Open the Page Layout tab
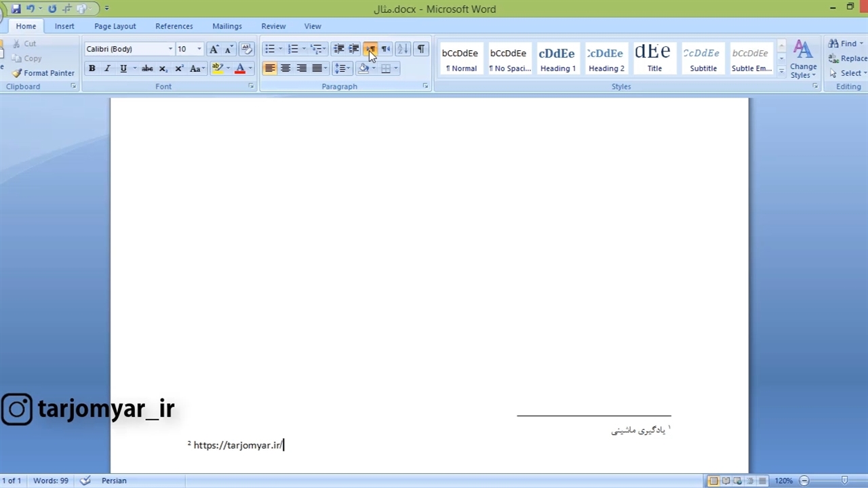The height and width of the screenshot is (488, 868). click(x=115, y=26)
